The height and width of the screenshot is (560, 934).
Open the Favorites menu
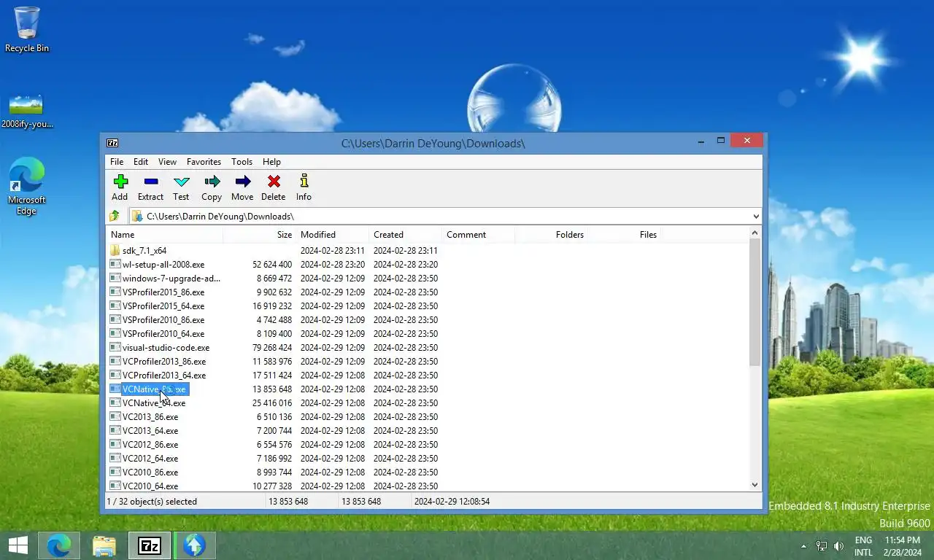tap(204, 162)
